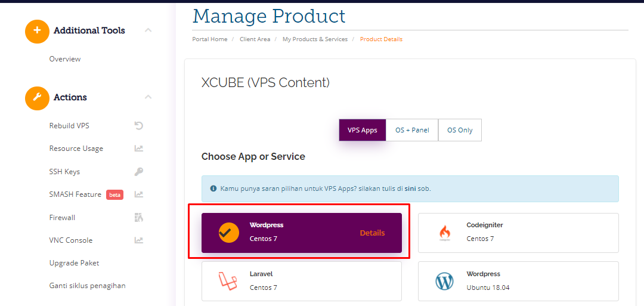Click the orange plus Additional Tools icon

37,31
